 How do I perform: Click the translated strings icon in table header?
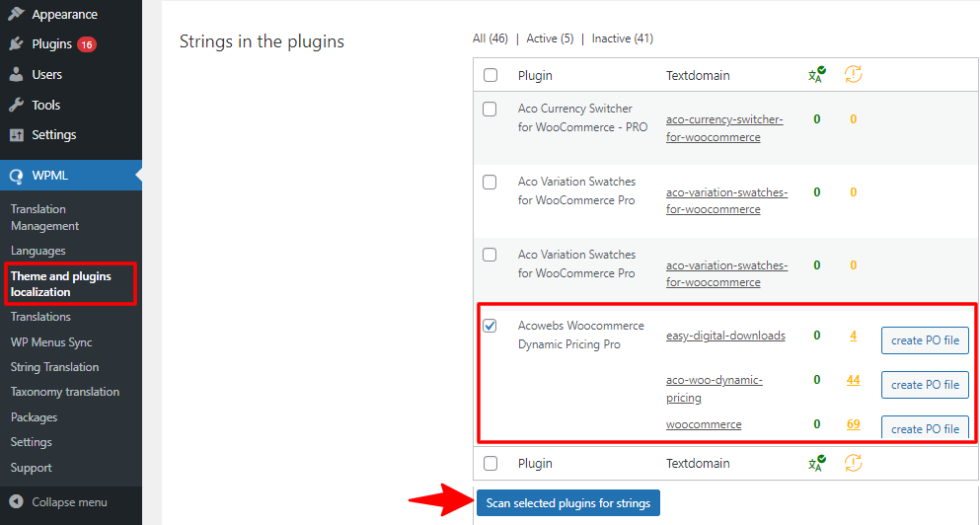click(816, 75)
